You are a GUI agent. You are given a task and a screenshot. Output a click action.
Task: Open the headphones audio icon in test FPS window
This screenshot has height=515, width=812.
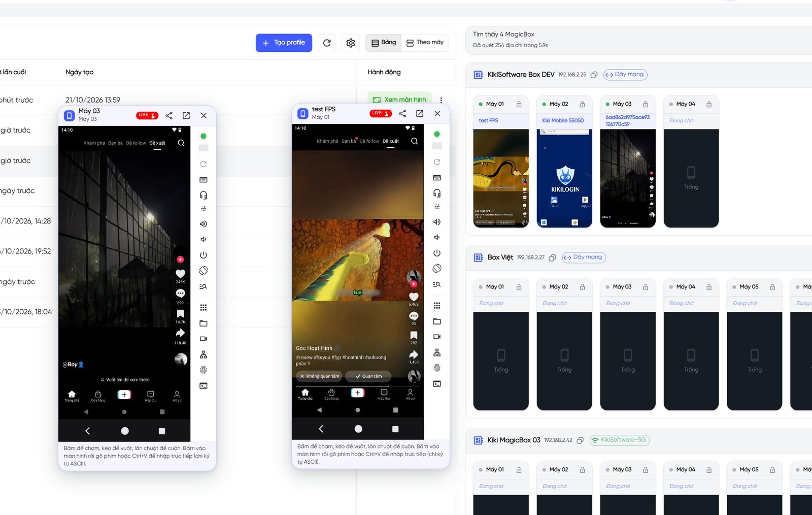tap(437, 193)
